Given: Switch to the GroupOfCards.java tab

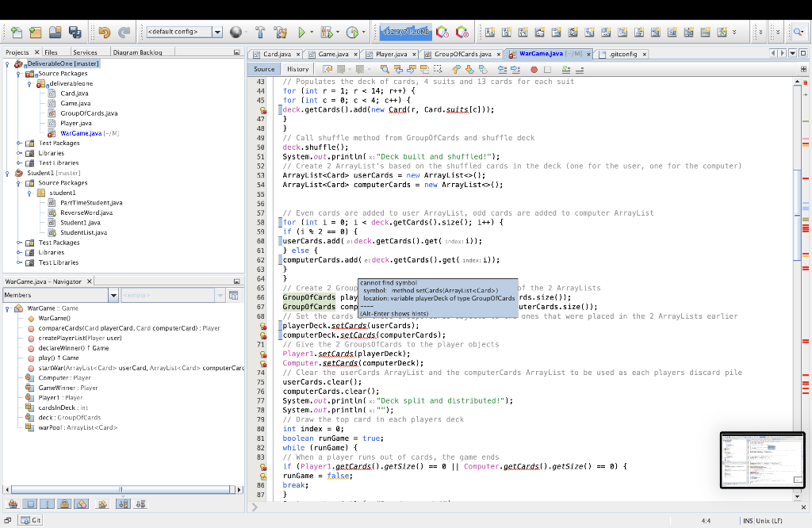Looking at the screenshot, I should tap(462, 54).
